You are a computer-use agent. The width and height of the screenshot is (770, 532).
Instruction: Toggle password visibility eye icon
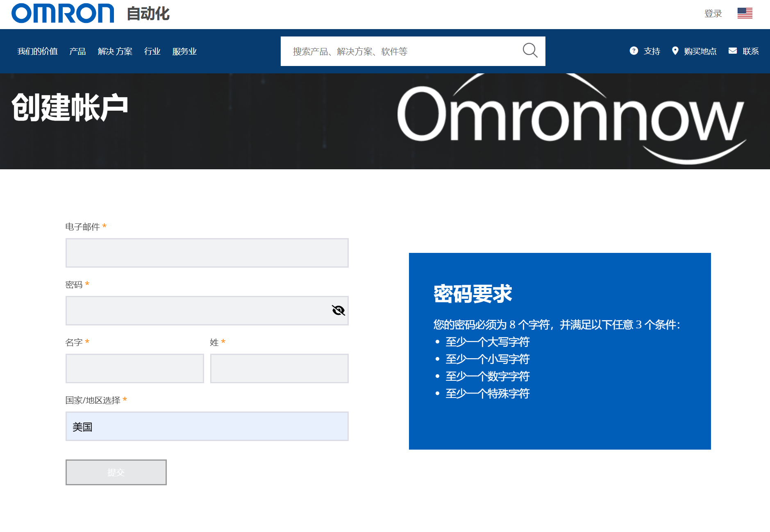[x=338, y=311]
